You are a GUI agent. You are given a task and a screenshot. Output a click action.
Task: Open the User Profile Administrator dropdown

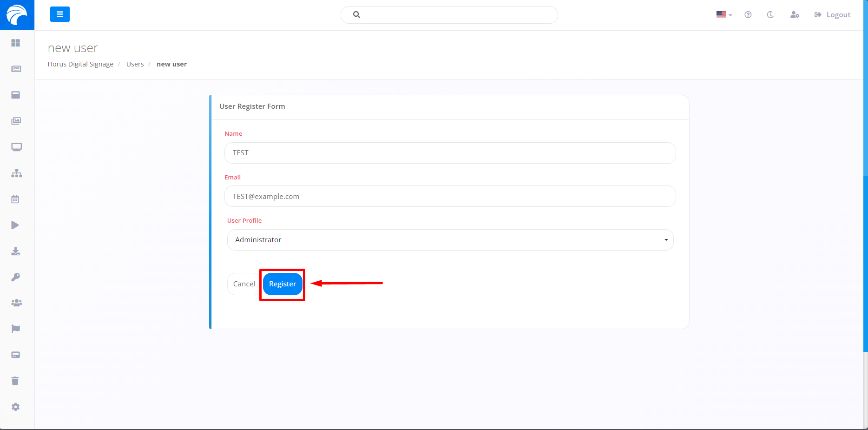coord(450,240)
